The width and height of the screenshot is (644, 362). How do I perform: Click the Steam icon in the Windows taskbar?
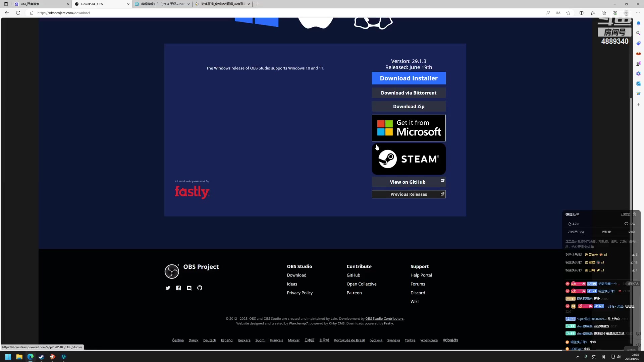pos(41,357)
